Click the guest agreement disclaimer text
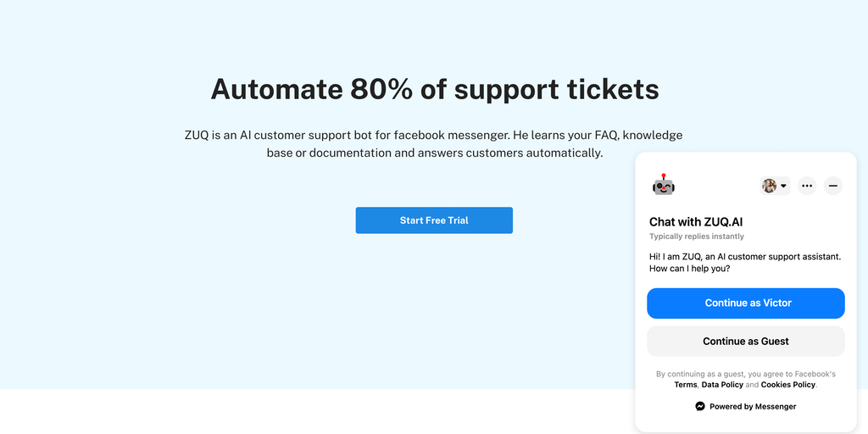Image resolution: width=868 pixels, height=434 pixels. pyautogui.click(x=746, y=374)
